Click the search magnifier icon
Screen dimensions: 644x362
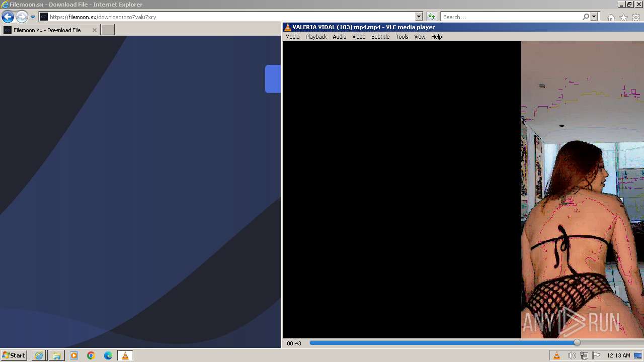pos(586,17)
